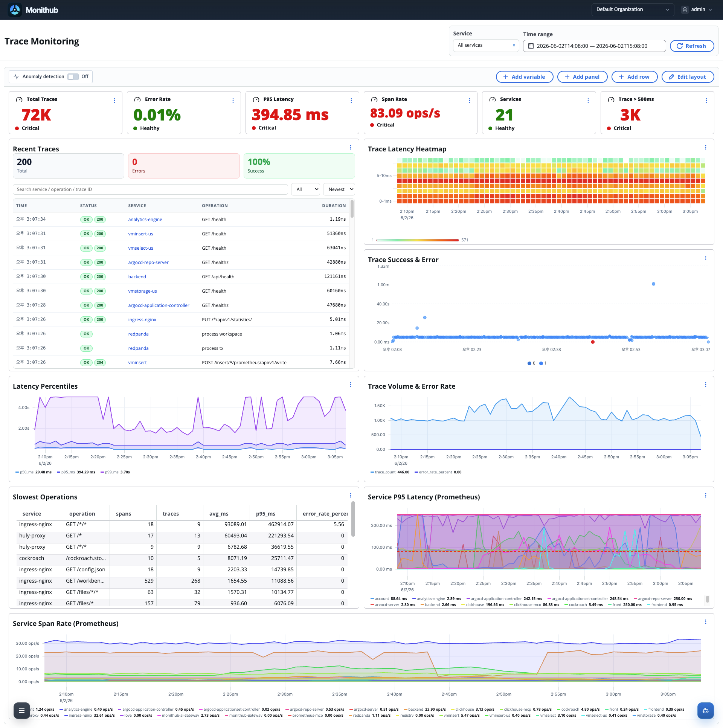Open the Services panel menu

pyautogui.click(x=588, y=101)
